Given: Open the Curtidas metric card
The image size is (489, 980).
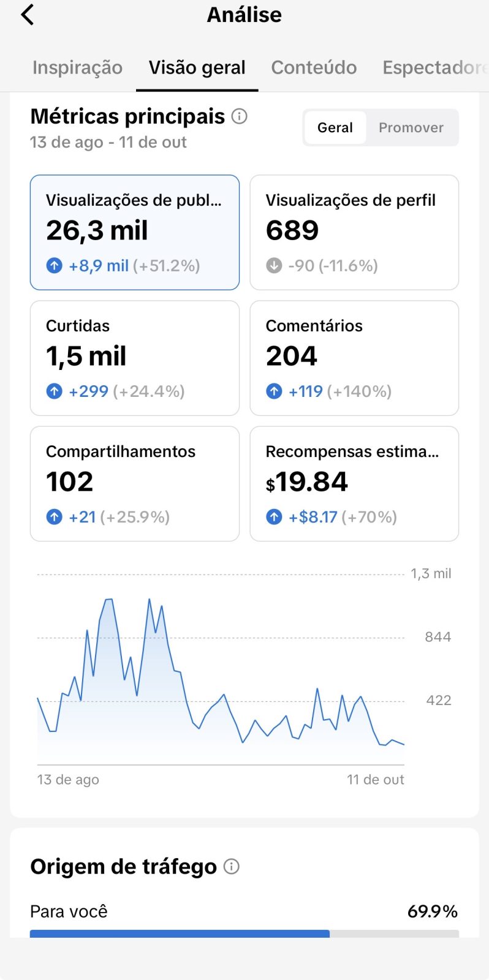Looking at the screenshot, I should (135, 358).
